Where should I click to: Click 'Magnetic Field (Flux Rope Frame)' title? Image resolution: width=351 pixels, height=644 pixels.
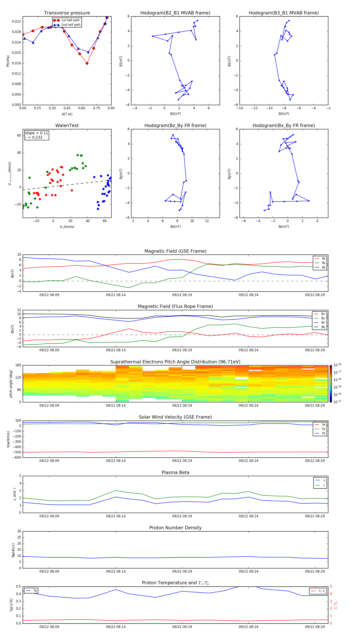175,307
